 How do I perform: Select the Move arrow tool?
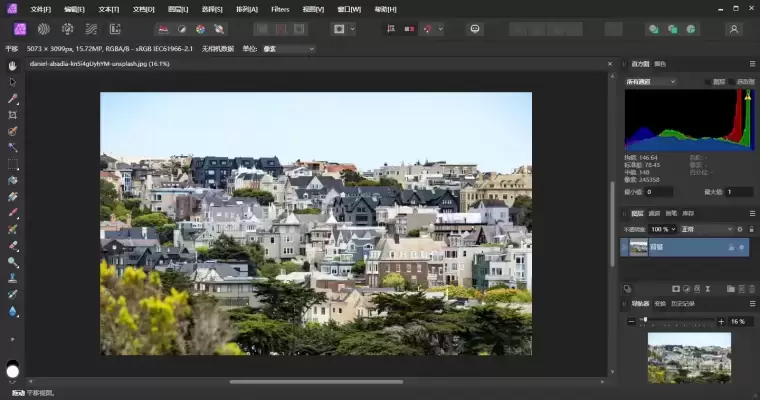click(13, 82)
